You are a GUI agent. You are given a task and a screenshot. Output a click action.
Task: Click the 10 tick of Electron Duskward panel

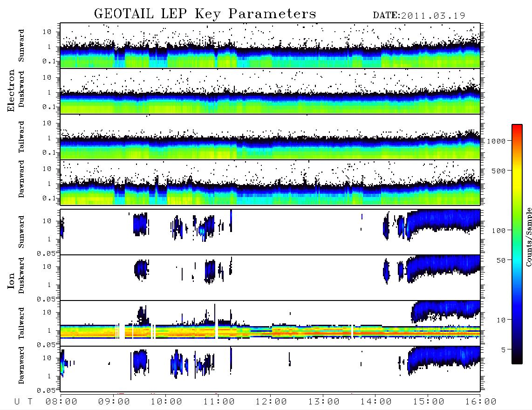(x=47, y=77)
